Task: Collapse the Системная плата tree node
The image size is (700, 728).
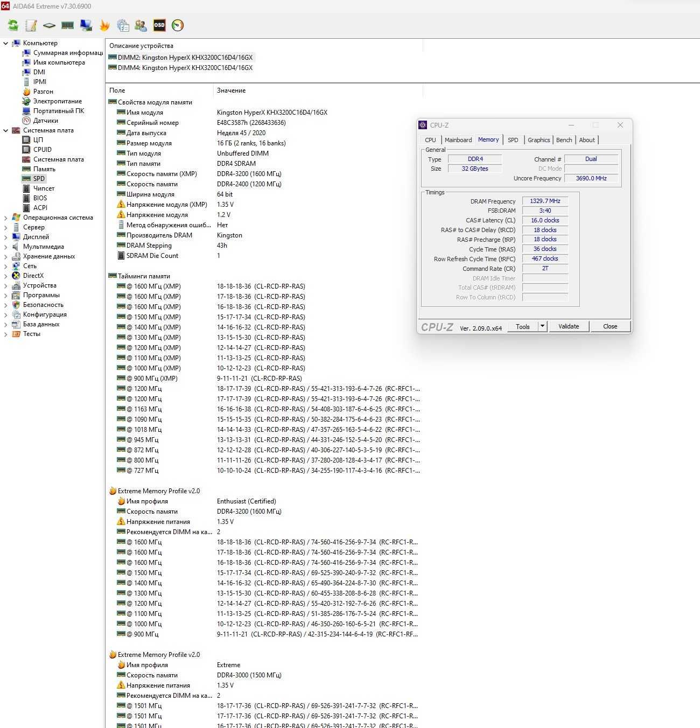Action: pos(6,130)
